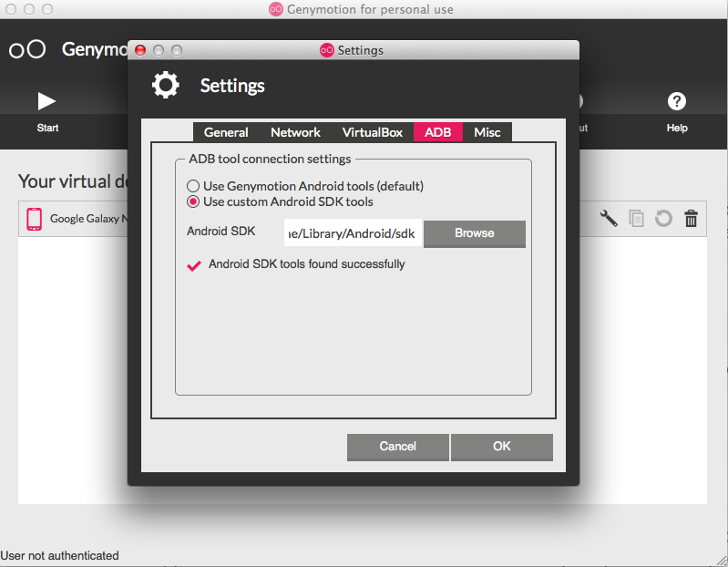
Task: Show the Misc tab
Action: click(x=487, y=132)
